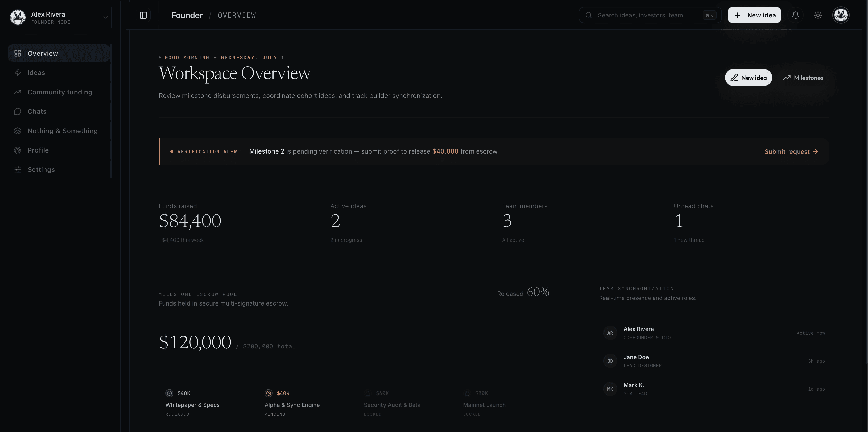Screen dimensions: 868x432
Task: Expand the Alex Rivera account switcher chevron
Action: (x=105, y=18)
